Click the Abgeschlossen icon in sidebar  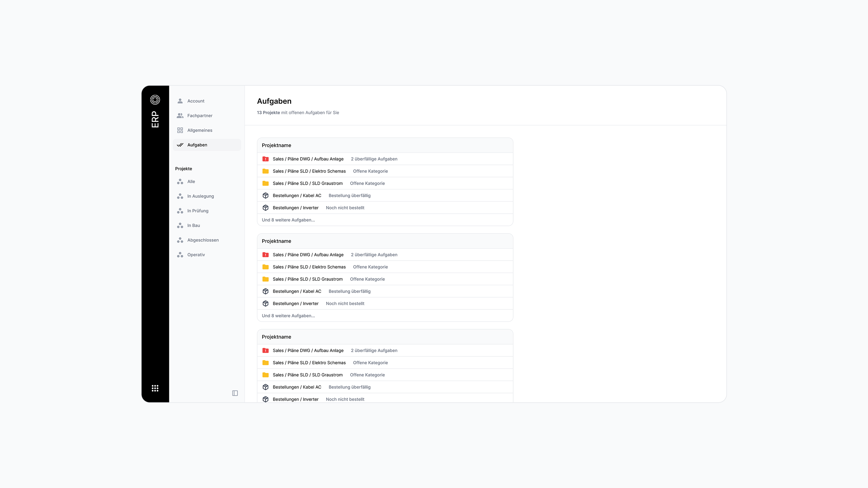180,240
